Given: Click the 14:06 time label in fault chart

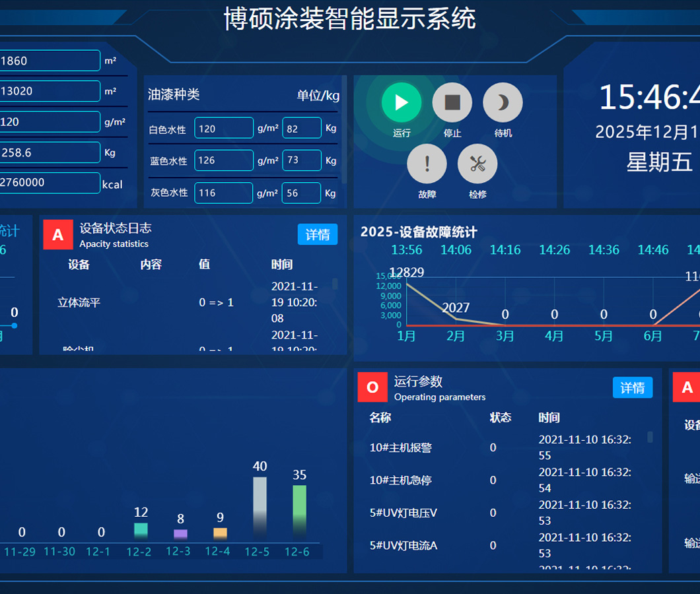Looking at the screenshot, I should point(456,250).
